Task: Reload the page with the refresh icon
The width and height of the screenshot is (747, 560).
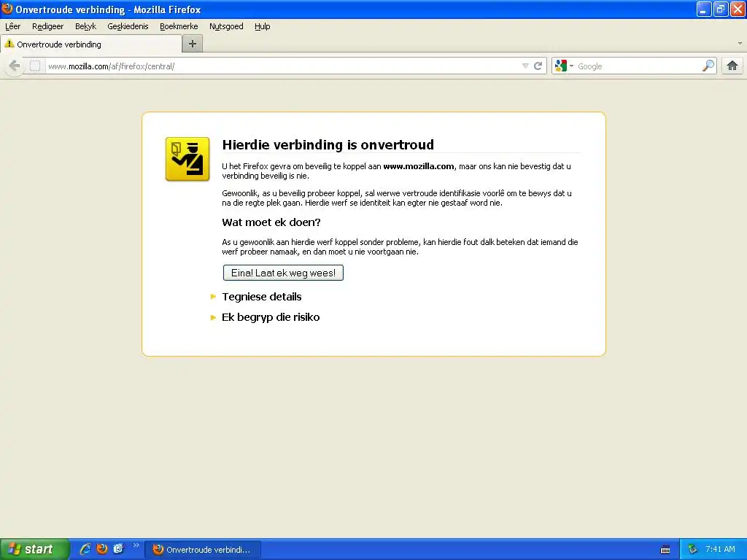Action: [538, 66]
